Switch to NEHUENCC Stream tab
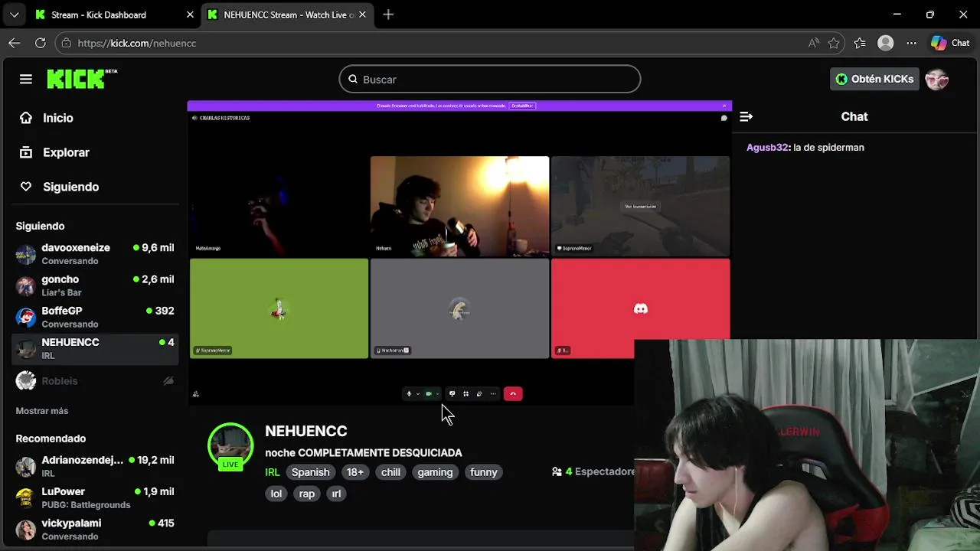This screenshot has width=980, height=551. (288, 15)
